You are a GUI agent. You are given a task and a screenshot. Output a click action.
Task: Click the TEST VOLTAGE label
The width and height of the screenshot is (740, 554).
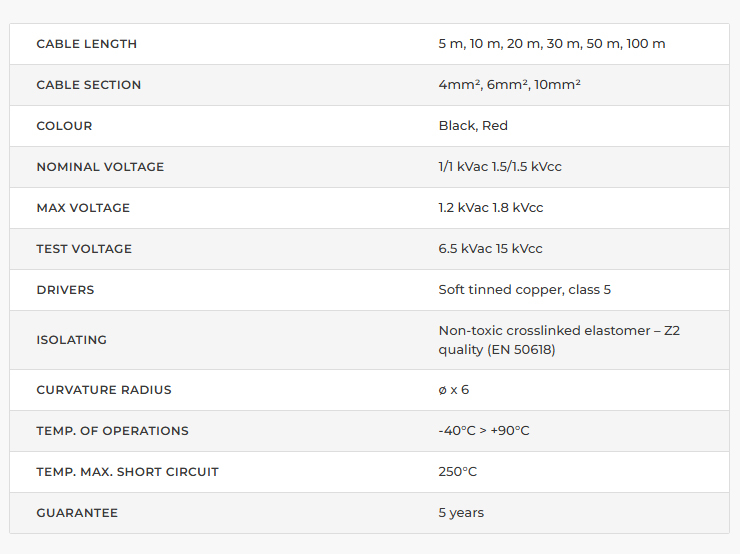tap(84, 249)
